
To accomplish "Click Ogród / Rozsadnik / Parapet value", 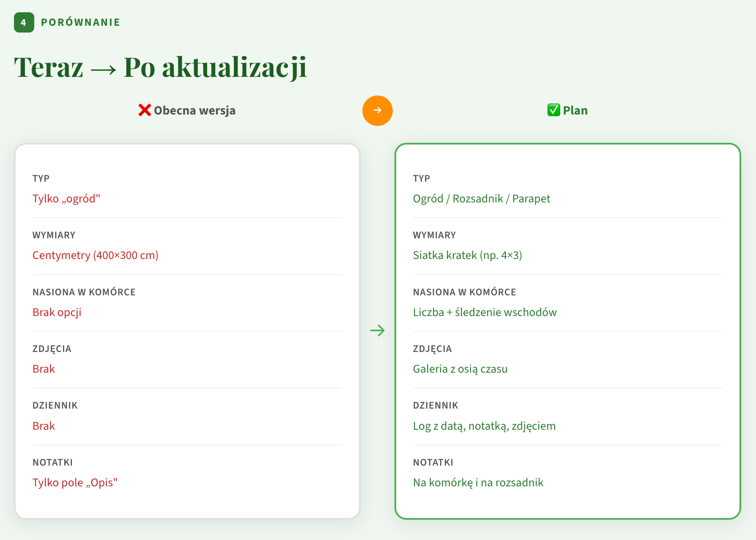I will point(481,199).
